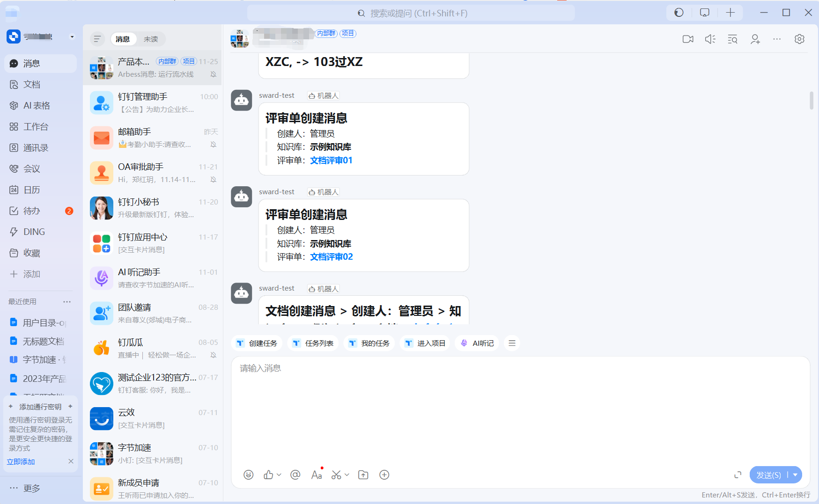Open text formatting Aa icon
Screen dimensions: 819x504
click(x=317, y=475)
